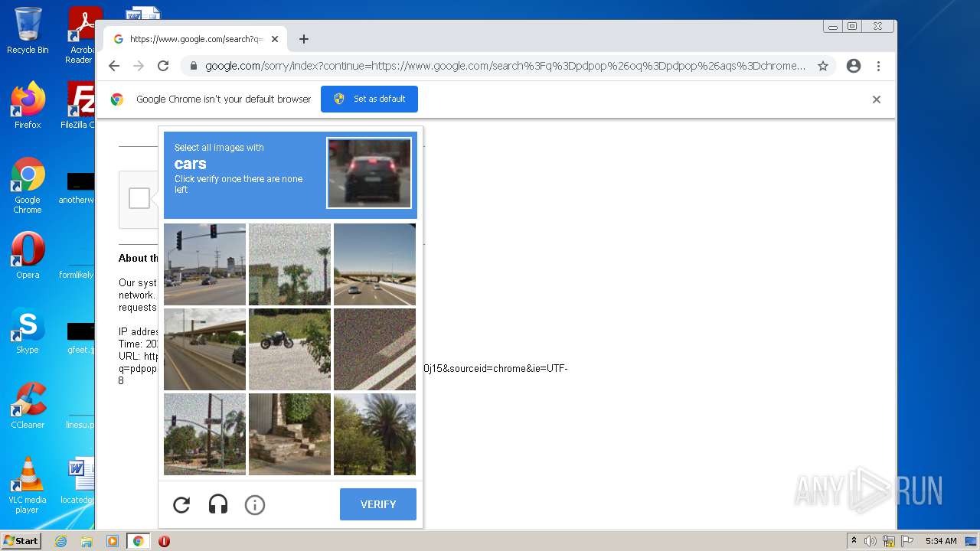Select the highway overpass tile with cars
The height and width of the screenshot is (551, 980).
point(374,264)
